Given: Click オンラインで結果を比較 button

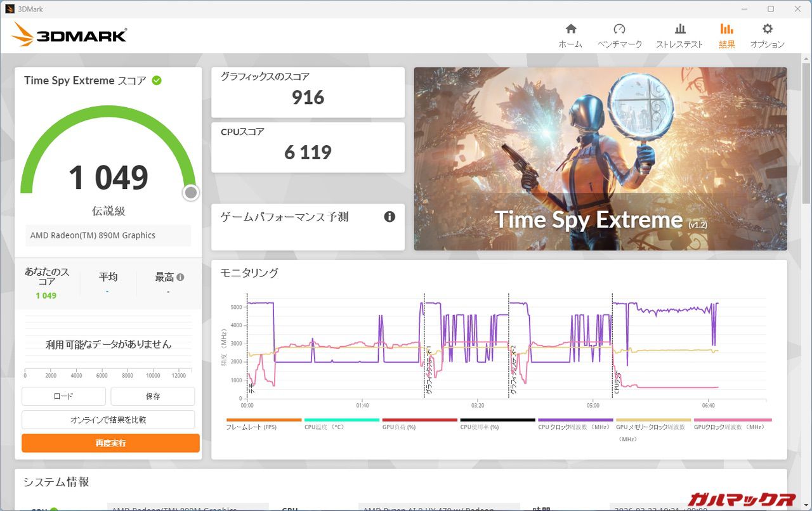Looking at the screenshot, I should pyautogui.click(x=108, y=420).
